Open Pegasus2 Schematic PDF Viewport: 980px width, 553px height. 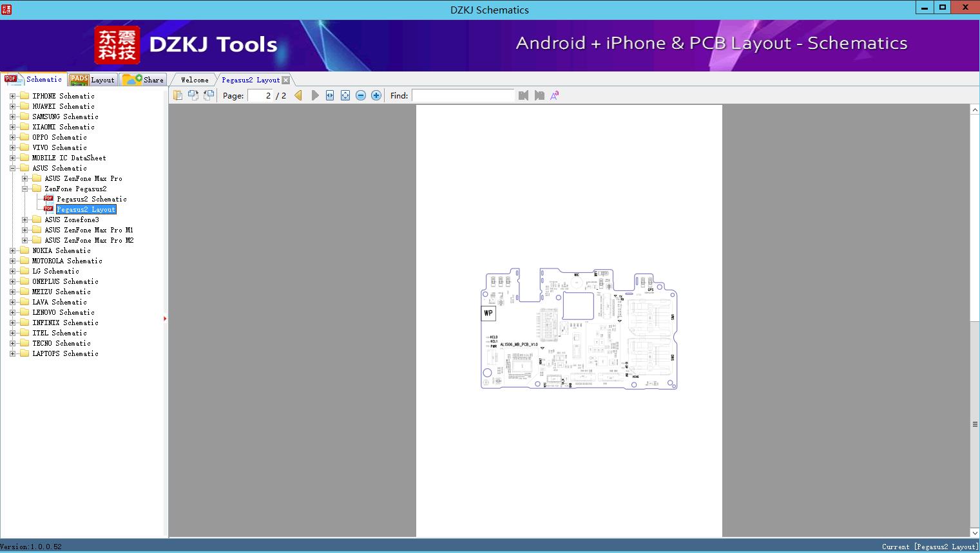pyautogui.click(x=91, y=199)
